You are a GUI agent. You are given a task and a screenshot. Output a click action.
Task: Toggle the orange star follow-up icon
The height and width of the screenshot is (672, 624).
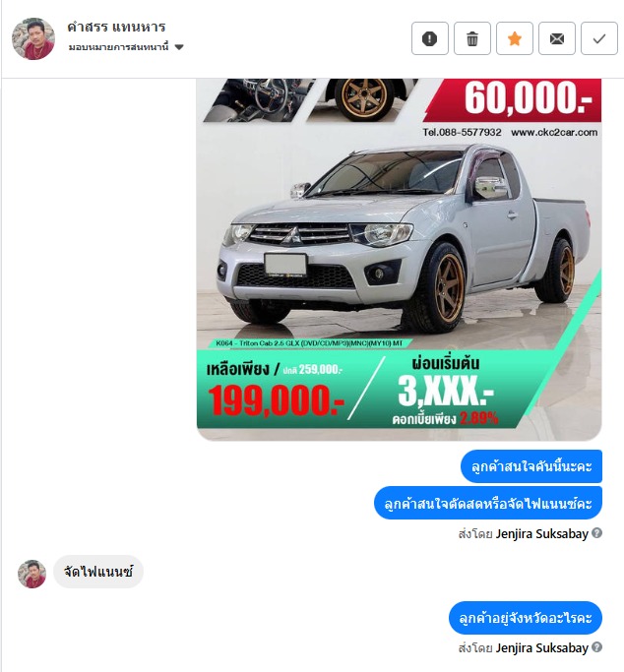[x=515, y=39]
